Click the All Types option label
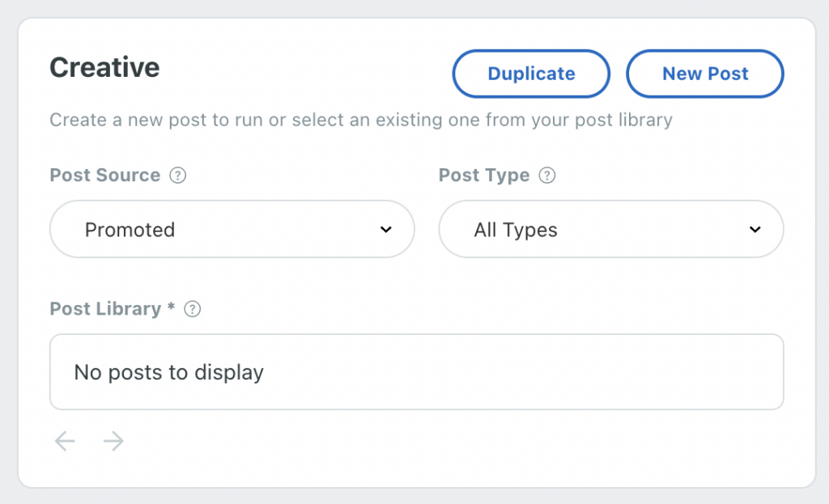Screen dimensions: 829x504 [516, 229]
